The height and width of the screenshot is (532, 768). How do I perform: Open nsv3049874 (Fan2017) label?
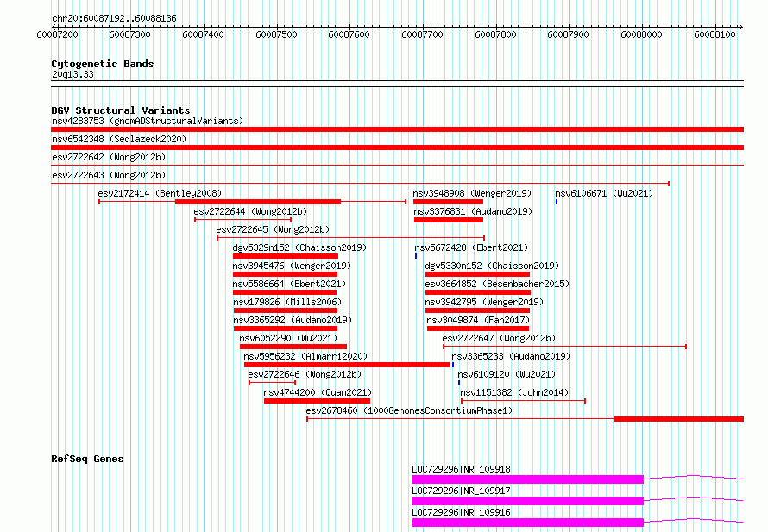click(478, 320)
